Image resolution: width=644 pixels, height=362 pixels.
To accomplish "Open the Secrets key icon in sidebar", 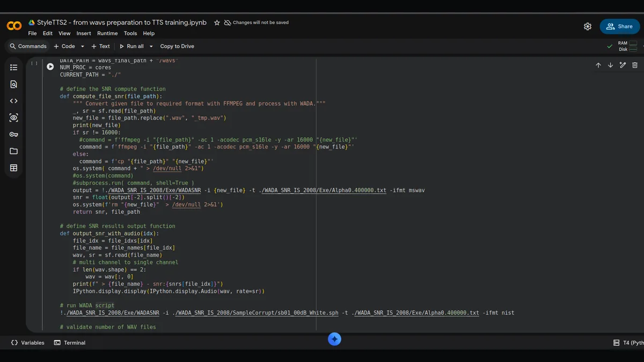I will click(x=14, y=134).
